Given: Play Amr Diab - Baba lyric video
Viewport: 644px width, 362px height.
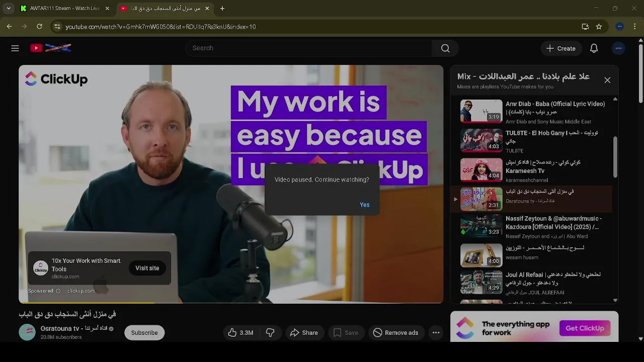Looking at the screenshot, I should (x=532, y=112).
